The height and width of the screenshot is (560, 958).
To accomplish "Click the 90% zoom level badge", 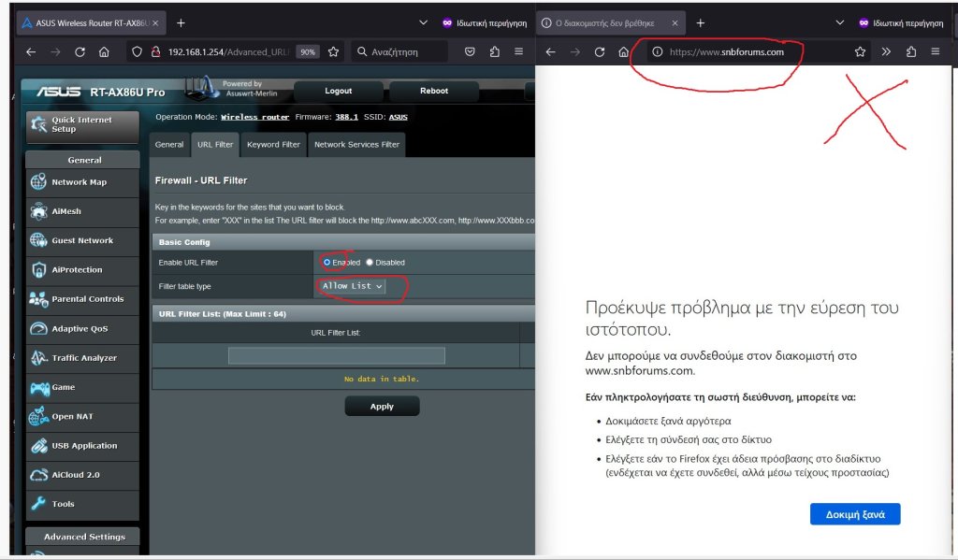I will click(x=307, y=52).
